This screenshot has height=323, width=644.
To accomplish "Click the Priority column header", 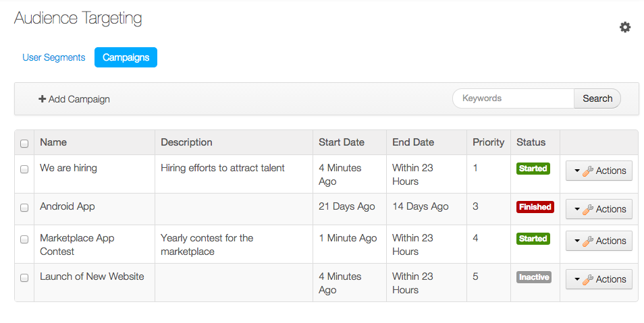I will pos(488,142).
